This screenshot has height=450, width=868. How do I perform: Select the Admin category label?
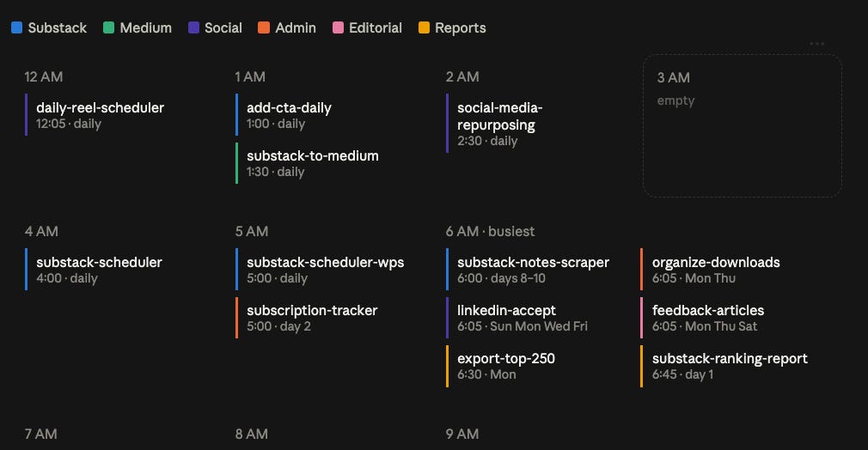[296, 27]
